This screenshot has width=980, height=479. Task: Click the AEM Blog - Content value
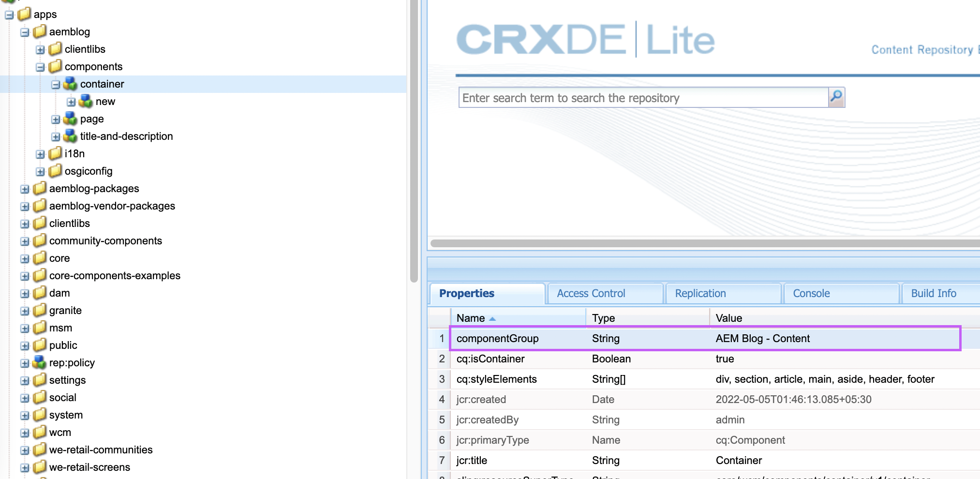pos(762,338)
